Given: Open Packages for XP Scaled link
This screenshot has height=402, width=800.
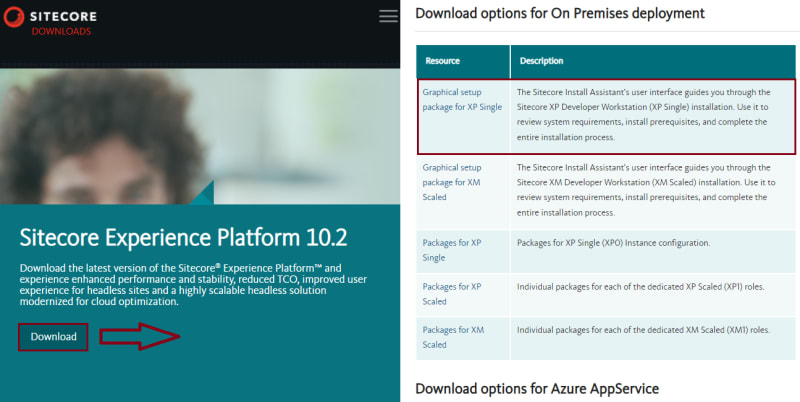Looking at the screenshot, I should (x=452, y=294).
